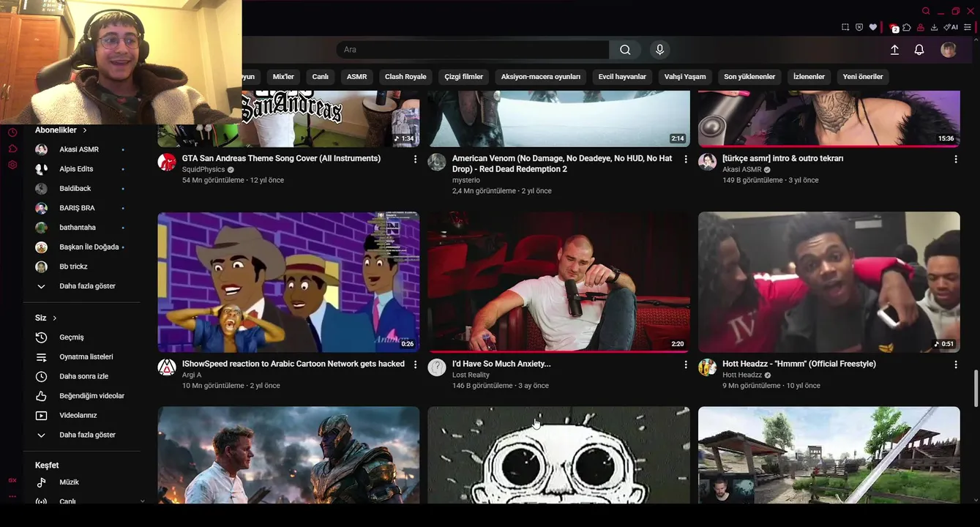
Task: Click the GX logo in the browser sidebar
Action: pyautogui.click(x=12, y=480)
